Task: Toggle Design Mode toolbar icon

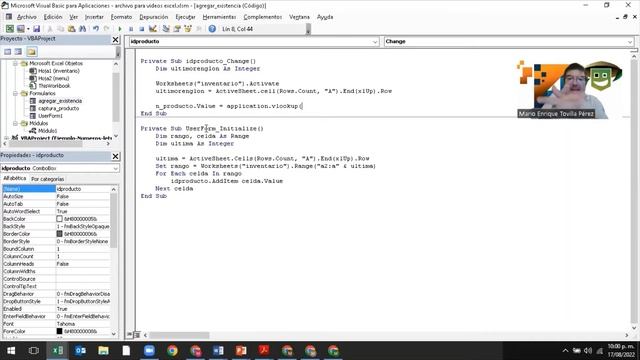Action: (153, 29)
